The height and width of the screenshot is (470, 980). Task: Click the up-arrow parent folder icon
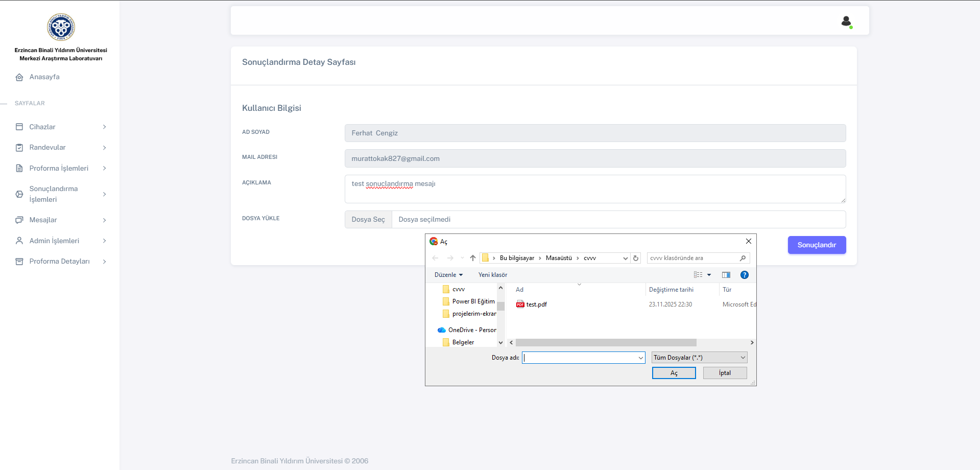(x=473, y=258)
